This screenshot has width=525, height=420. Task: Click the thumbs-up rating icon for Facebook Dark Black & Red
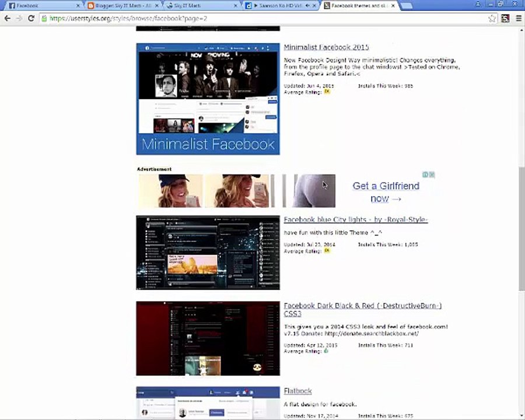pos(326,351)
